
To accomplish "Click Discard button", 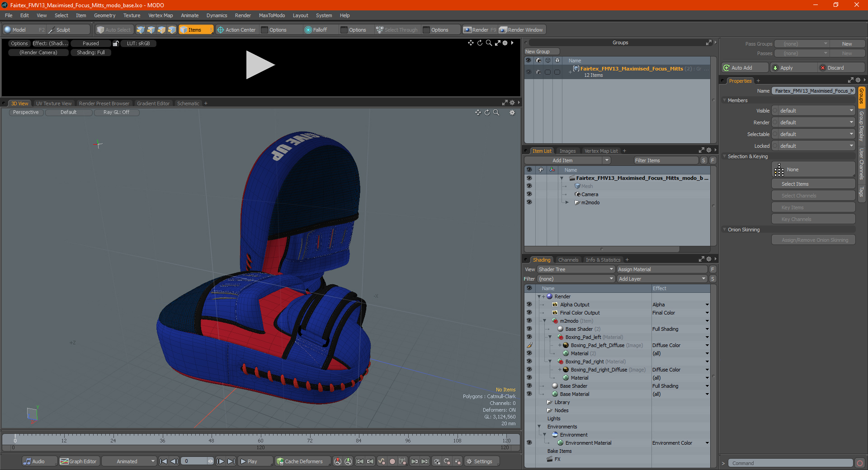I will coord(841,68).
